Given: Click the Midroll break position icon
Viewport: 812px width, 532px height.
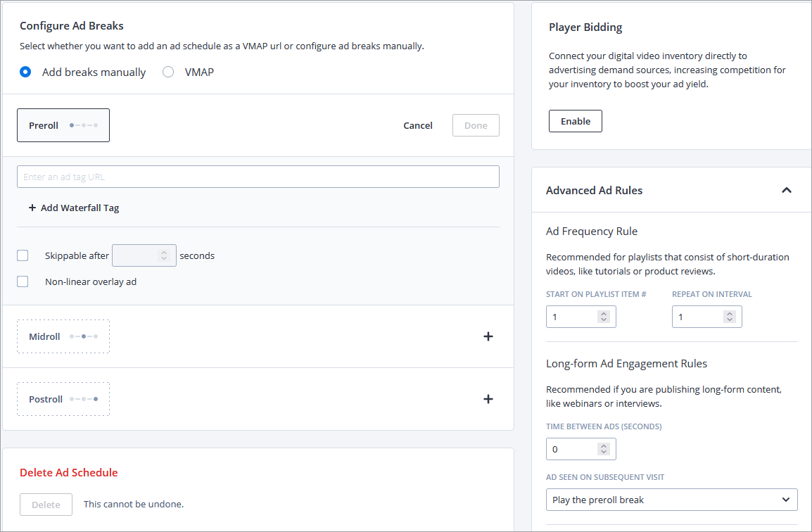Looking at the screenshot, I should [84, 336].
